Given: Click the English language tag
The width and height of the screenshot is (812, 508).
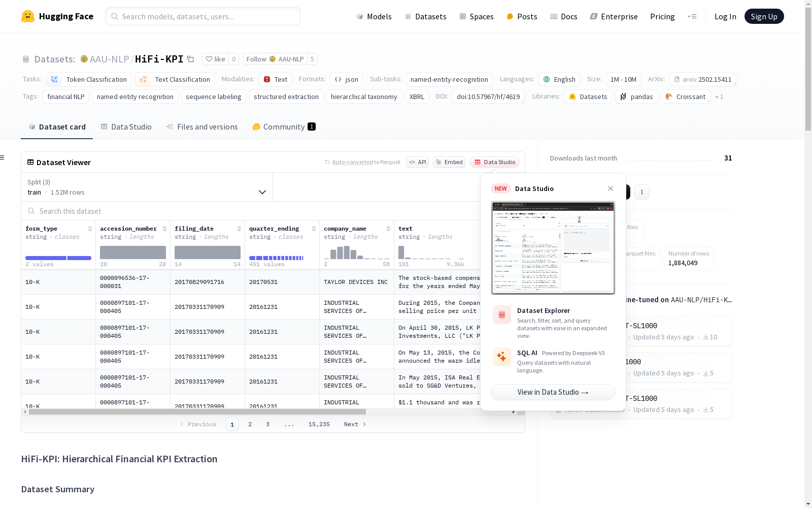Looking at the screenshot, I should (559, 79).
